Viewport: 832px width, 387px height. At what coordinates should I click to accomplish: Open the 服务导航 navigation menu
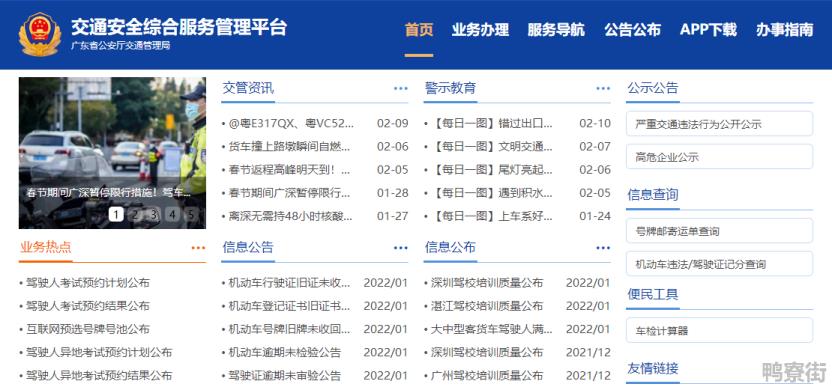(x=556, y=30)
